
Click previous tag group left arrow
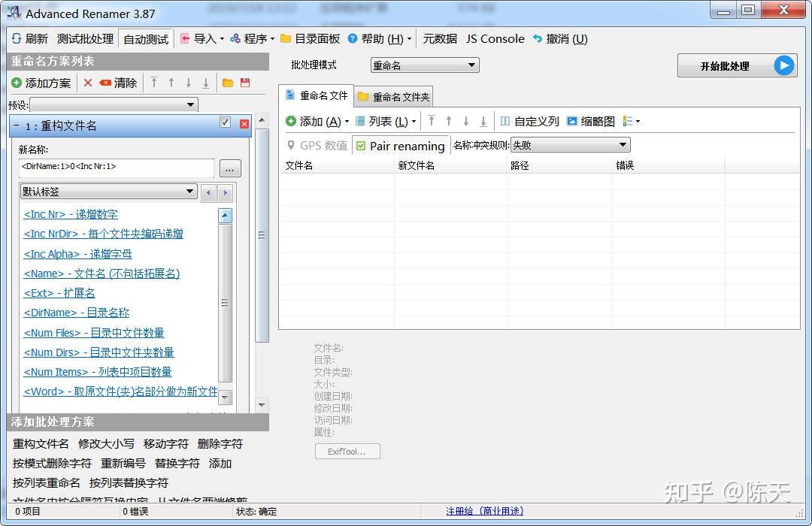click(x=208, y=193)
